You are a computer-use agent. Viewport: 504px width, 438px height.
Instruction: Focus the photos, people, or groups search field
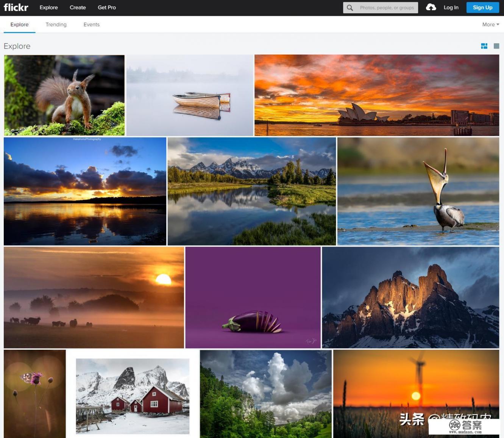coord(387,8)
